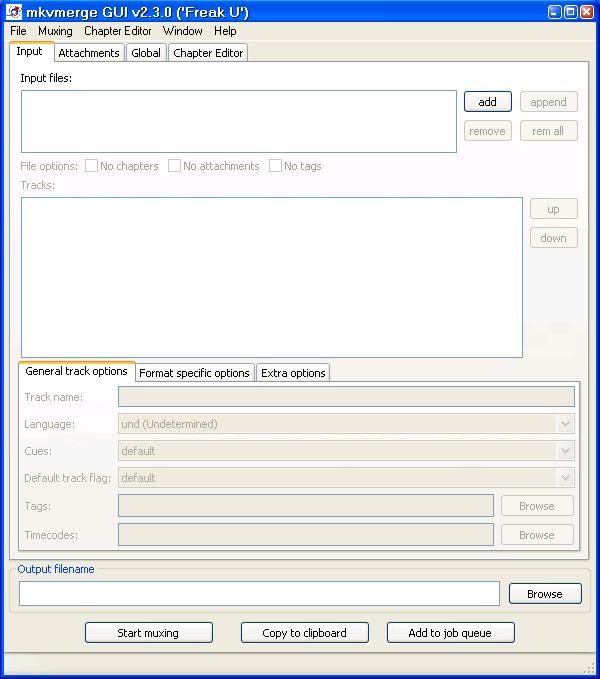Toggle the No chapters checkbox
The image size is (600, 679).
(91, 166)
